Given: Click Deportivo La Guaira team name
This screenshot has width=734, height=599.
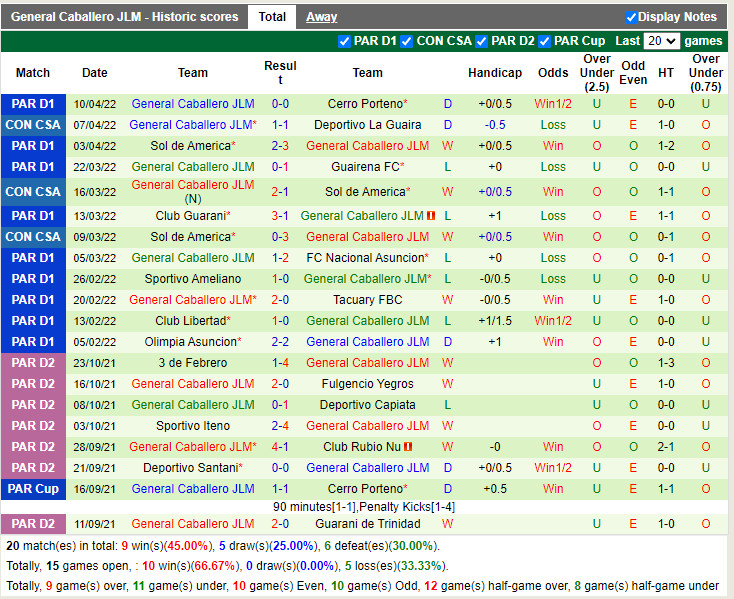Looking at the screenshot, I should click(367, 125).
